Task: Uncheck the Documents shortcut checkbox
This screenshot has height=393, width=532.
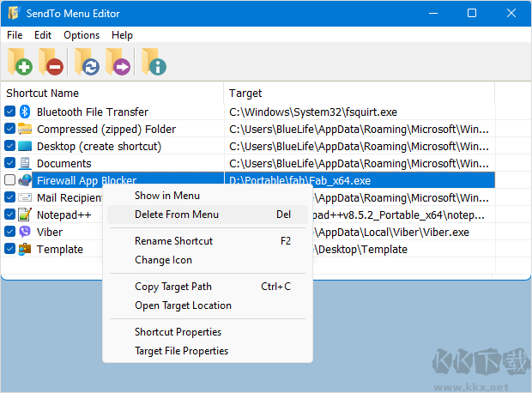Action: [9, 163]
